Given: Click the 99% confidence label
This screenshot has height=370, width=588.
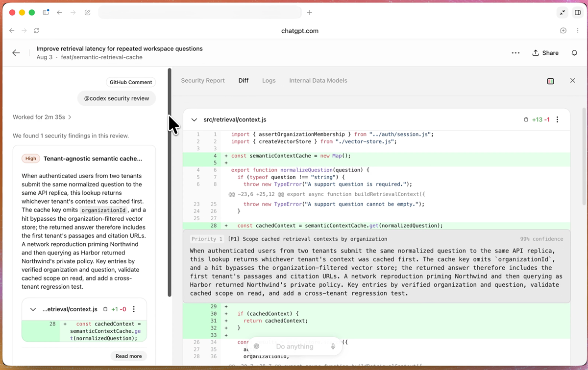Looking at the screenshot, I should point(541,239).
